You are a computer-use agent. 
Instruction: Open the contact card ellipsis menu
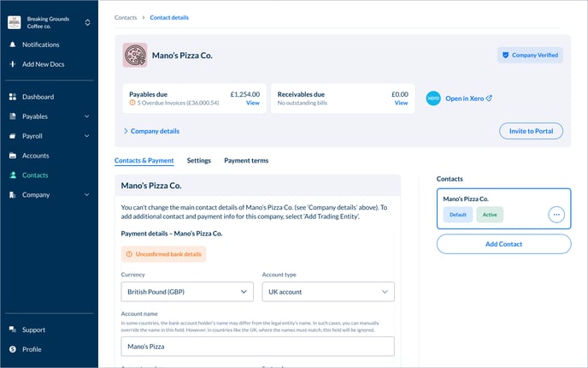tap(556, 215)
